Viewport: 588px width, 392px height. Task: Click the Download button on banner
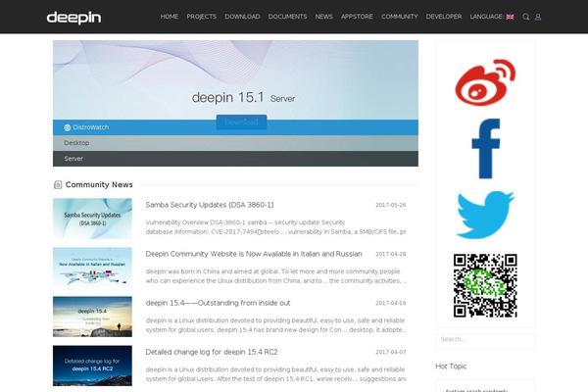[x=241, y=122]
